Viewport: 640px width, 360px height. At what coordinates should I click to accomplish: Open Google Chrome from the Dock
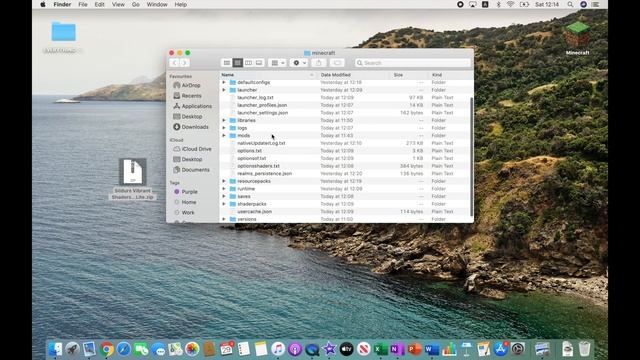point(107,349)
